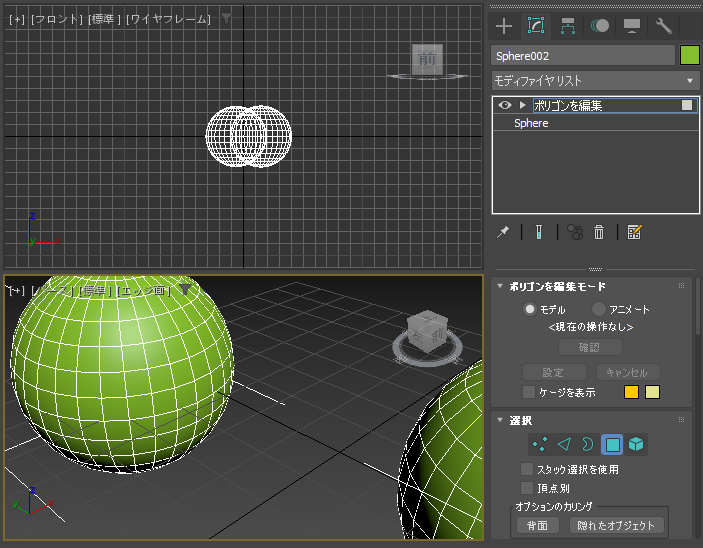Viewport: 703px width, 548px height.
Task: Open the [ワイヤフレーム] shading menu
Action: [x=169, y=19]
